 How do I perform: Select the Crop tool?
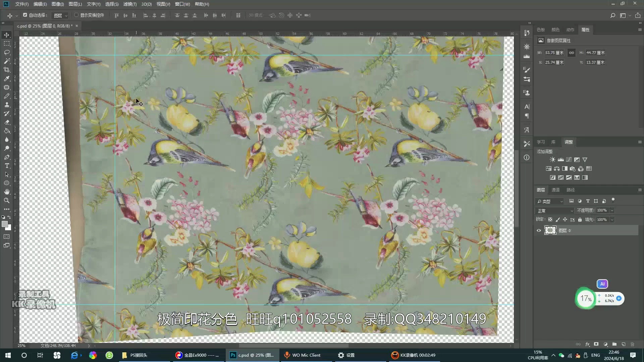pos(7,70)
